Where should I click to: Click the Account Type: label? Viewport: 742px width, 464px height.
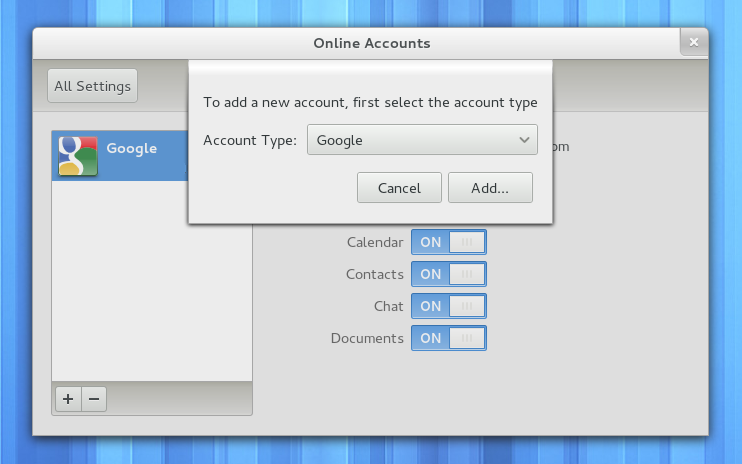pyautogui.click(x=250, y=140)
